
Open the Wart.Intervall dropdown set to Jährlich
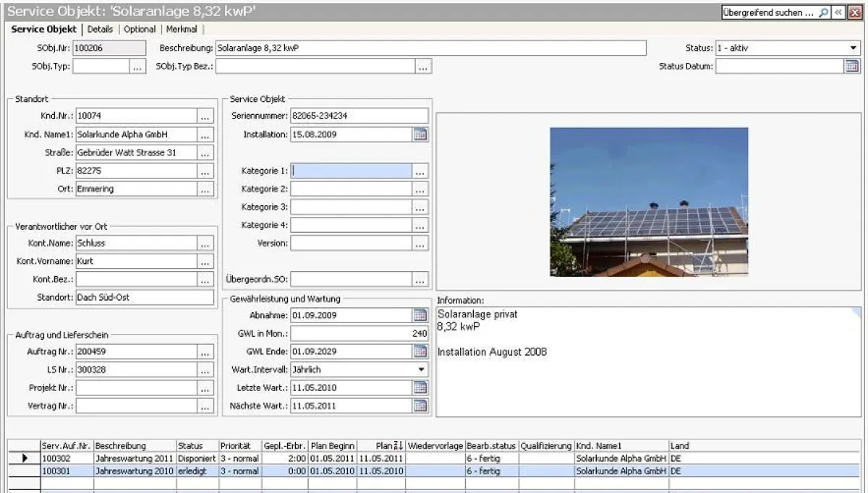click(x=421, y=369)
